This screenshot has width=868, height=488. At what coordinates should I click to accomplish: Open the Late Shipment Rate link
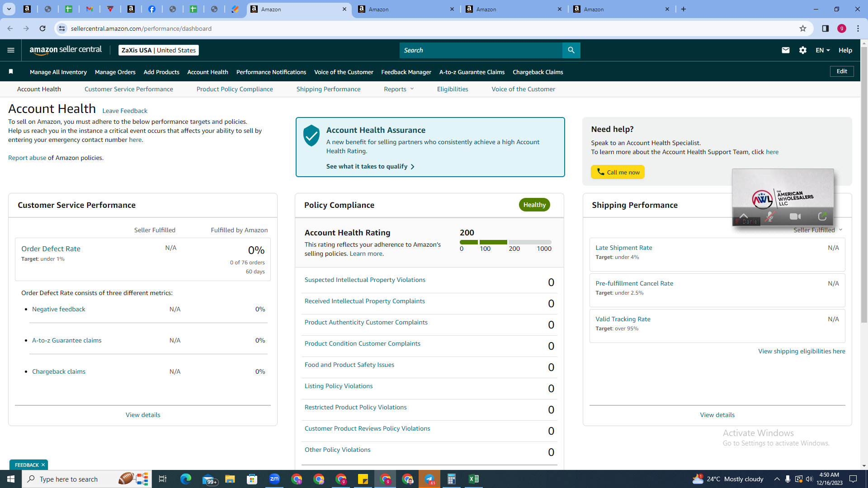624,248
